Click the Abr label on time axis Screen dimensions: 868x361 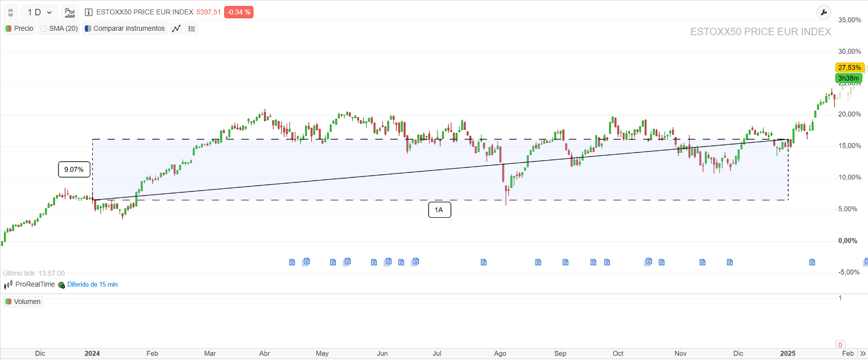pos(265,354)
